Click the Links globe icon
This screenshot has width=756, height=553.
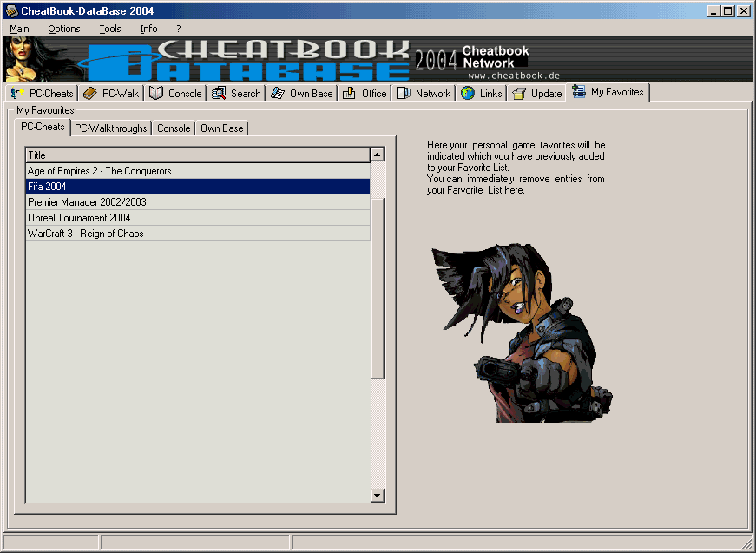pyautogui.click(x=468, y=94)
